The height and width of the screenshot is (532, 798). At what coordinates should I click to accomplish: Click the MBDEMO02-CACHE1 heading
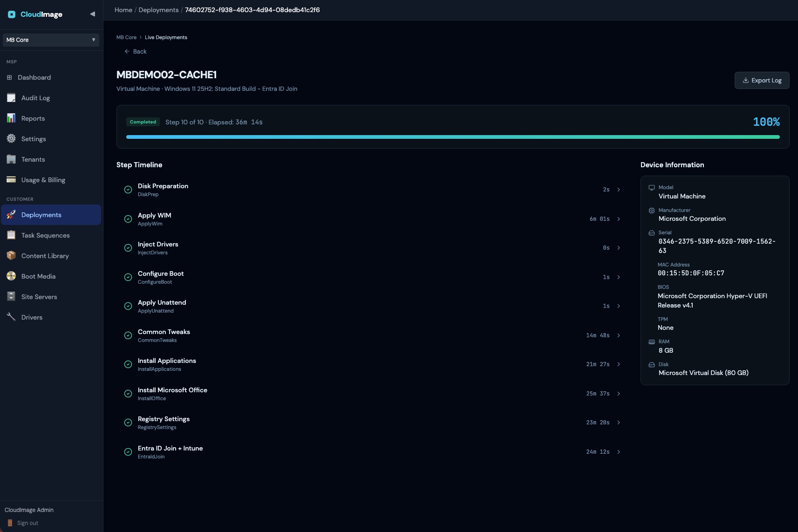pyautogui.click(x=166, y=75)
